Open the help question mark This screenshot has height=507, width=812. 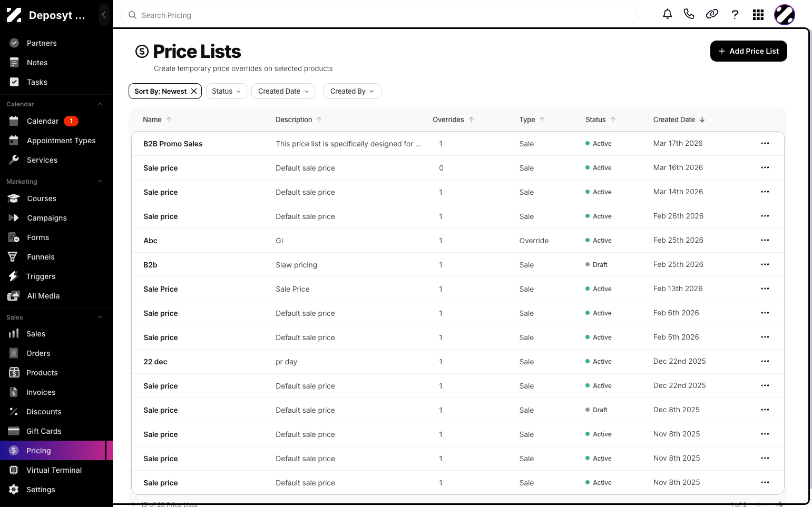[735, 15]
